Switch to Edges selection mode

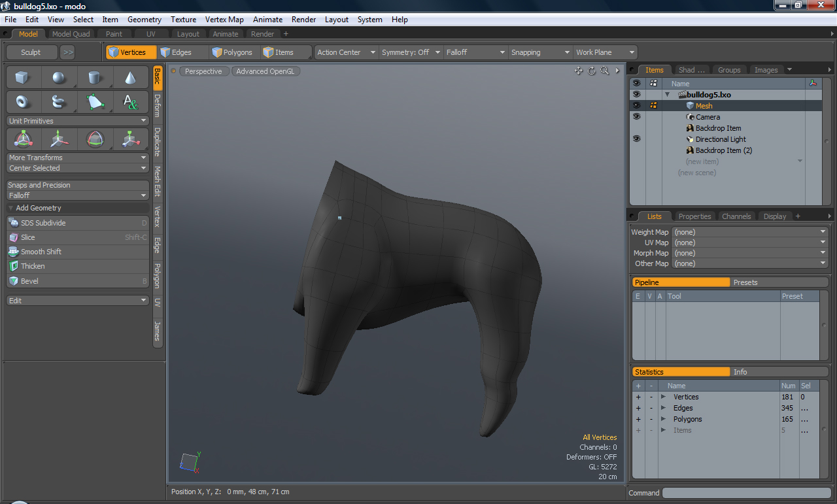[x=183, y=52]
